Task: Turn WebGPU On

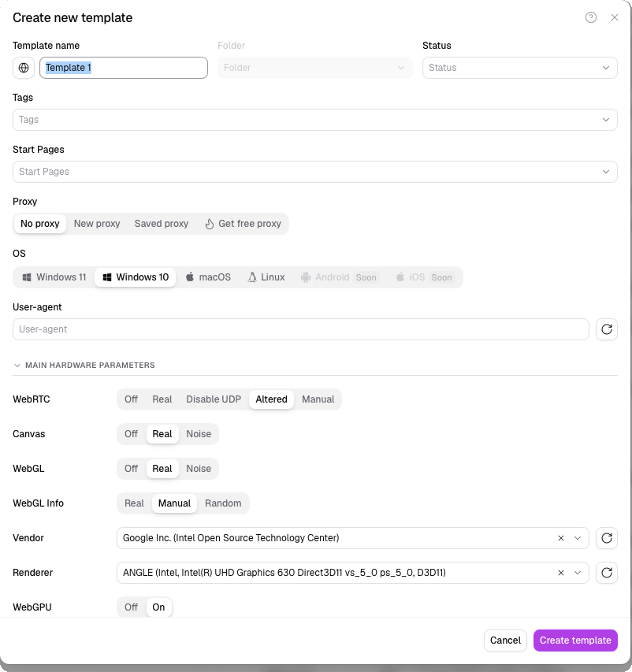Action: click(x=158, y=607)
